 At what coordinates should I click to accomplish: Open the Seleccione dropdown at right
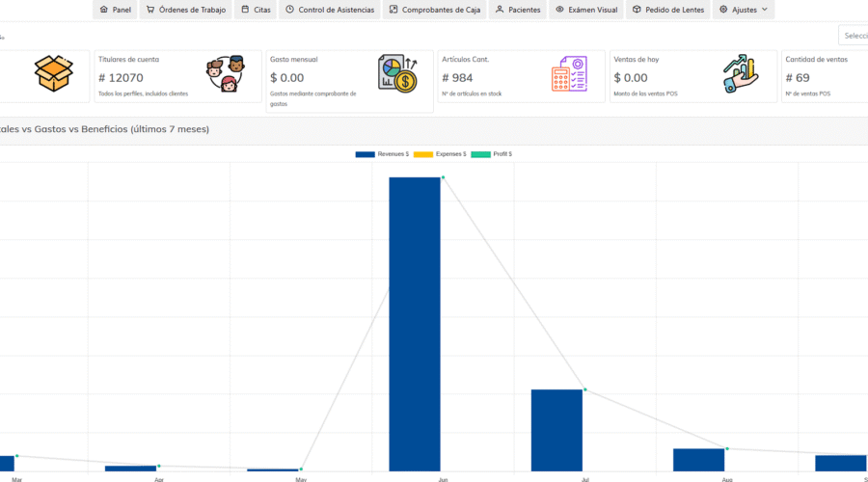coord(854,36)
